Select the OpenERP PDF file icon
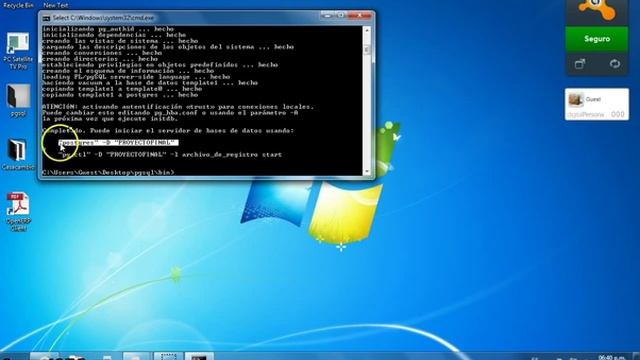The width and height of the screenshot is (640, 360). [x=18, y=211]
